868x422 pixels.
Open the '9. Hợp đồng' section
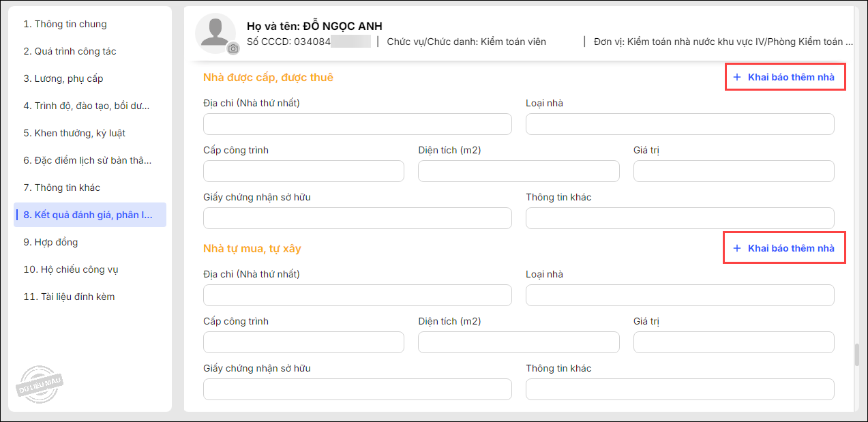point(51,242)
